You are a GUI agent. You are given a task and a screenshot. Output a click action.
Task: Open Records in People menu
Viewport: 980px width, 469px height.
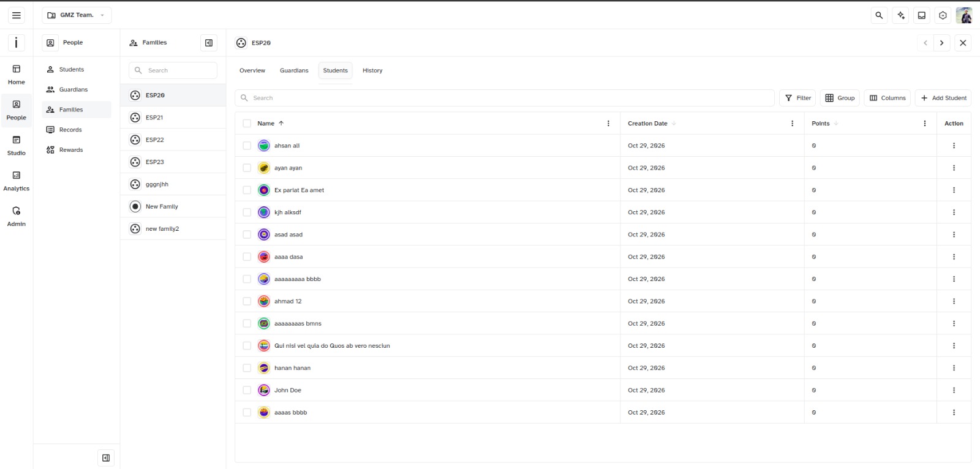point(77,130)
